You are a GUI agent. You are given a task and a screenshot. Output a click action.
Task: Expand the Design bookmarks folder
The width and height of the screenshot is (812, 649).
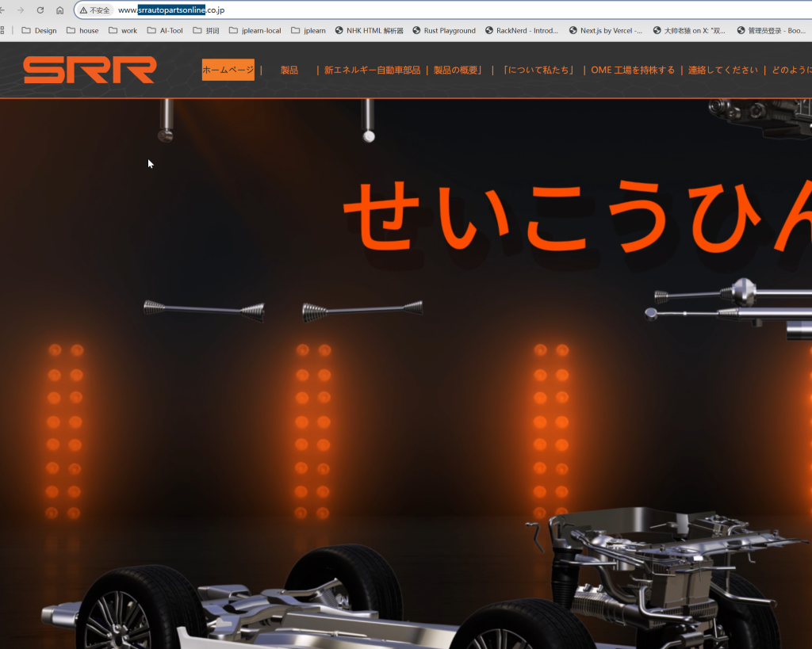[x=39, y=31]
